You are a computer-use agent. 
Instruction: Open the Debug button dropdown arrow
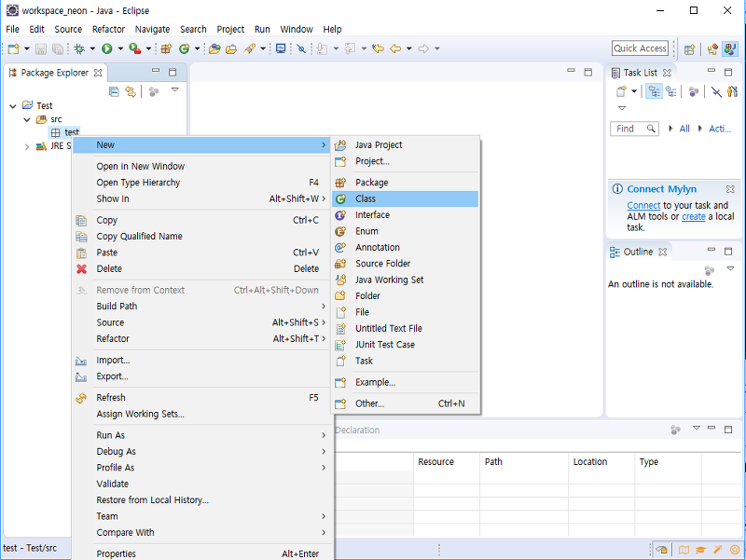pyautogui.click(x=92, y=48)
